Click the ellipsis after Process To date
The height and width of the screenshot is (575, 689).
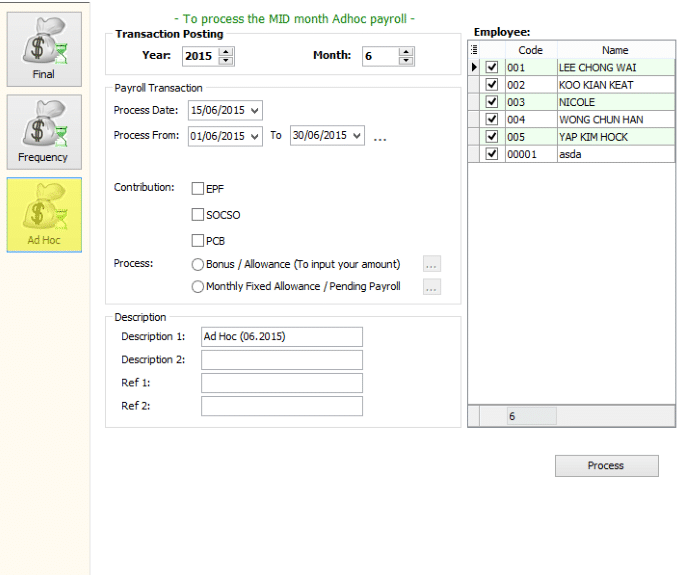coord(380,137)
